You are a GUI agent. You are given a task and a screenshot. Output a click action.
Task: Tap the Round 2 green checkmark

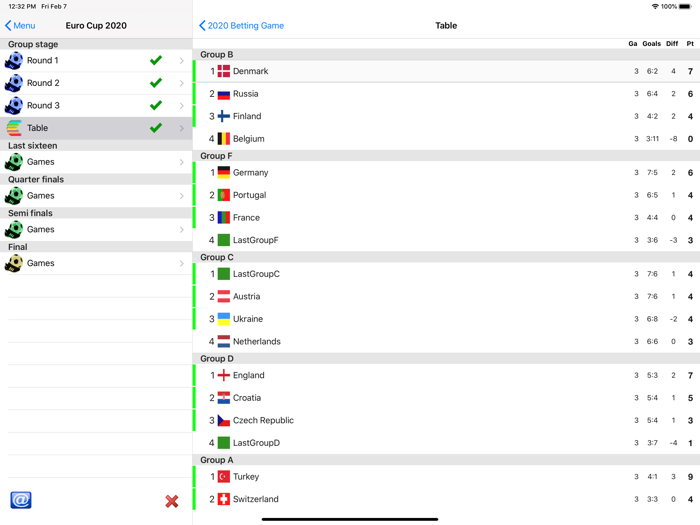tap(156, 83)
